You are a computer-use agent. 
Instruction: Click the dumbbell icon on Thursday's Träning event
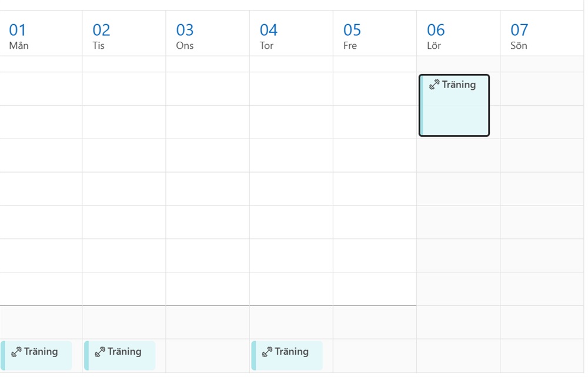pyautogui.click(x=267, y=352)
